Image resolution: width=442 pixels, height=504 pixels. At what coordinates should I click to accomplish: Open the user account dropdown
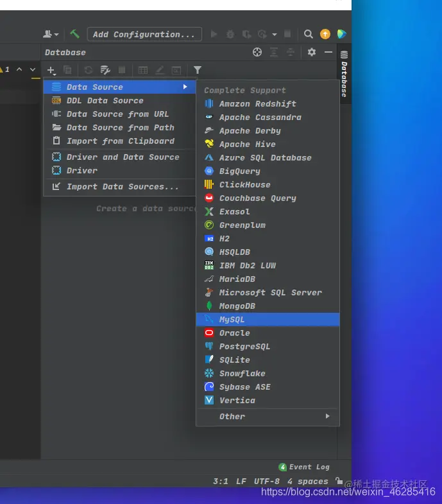51,34
